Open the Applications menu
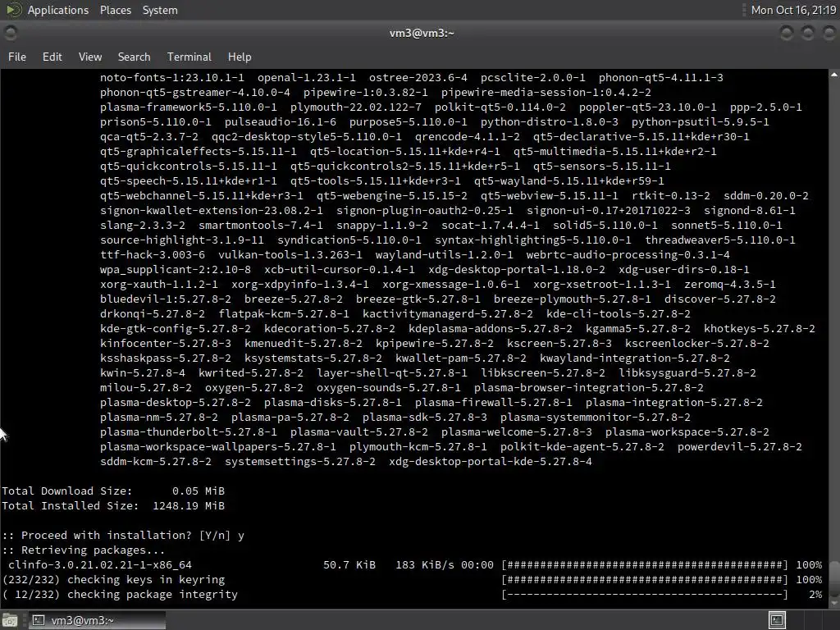This screenshot has width=840, height=630. pos(58,10)
